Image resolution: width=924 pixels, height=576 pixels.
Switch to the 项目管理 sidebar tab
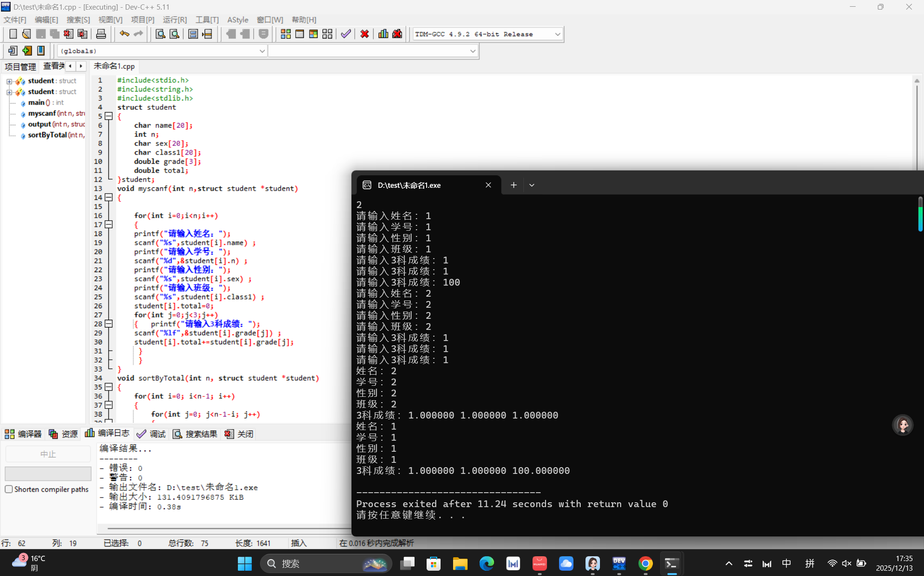click(x=20, y=66)
